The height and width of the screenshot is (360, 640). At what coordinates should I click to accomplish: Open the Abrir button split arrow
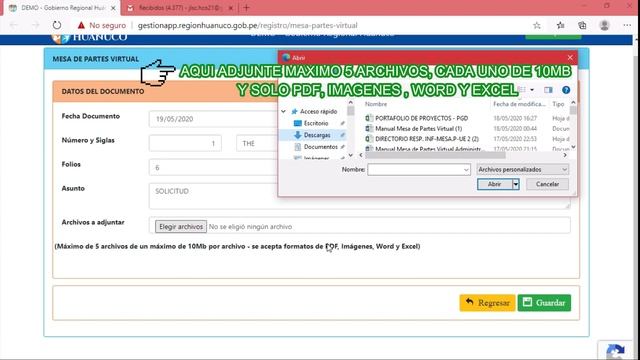click(516, 184)
